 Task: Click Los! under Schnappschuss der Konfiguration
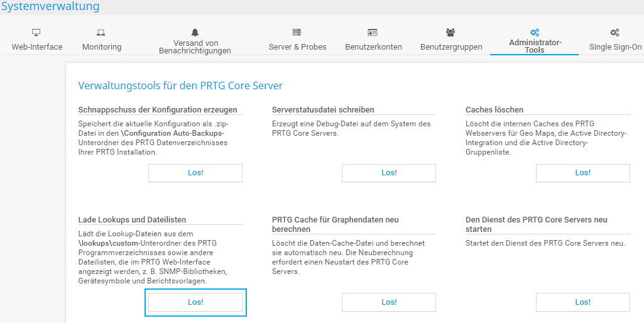(195, 173)
